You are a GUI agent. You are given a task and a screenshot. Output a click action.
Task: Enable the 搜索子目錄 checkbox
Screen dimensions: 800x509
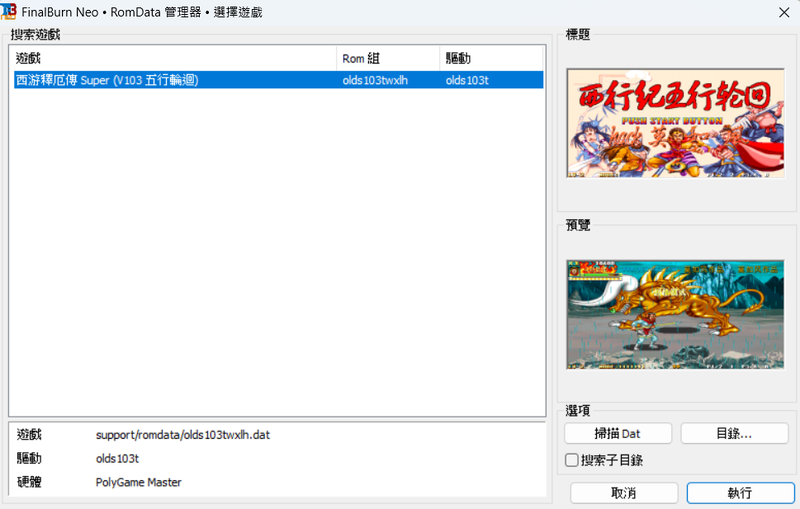571,460
